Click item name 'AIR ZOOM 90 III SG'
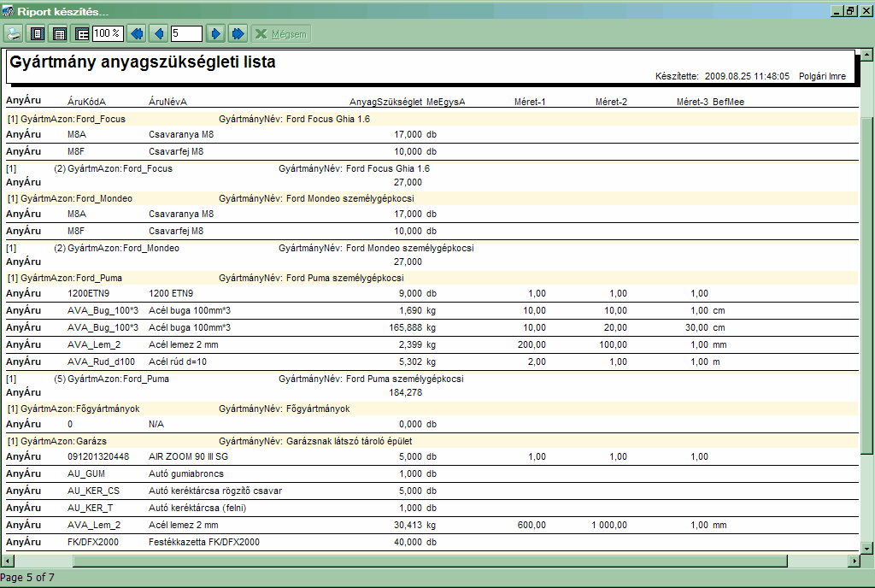The image size is (875, 588). pyautogui.click(x=188, y=456)
